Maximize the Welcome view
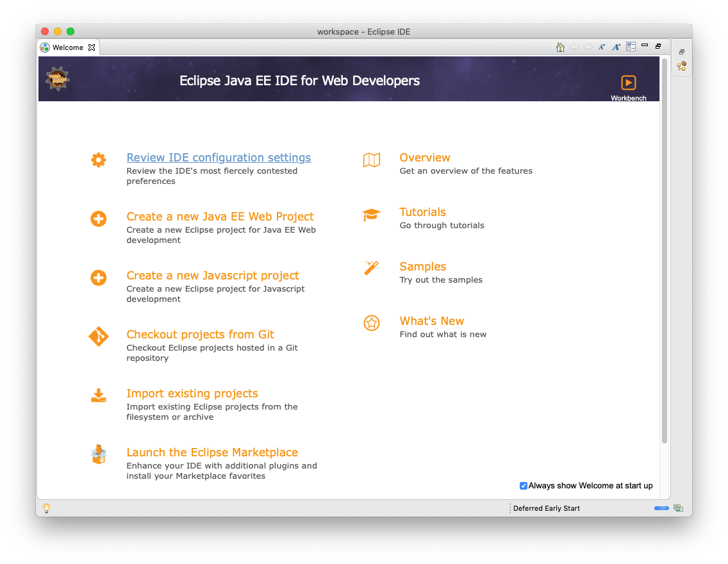Viewport: 728px width, 564px height. pos(658,46)
